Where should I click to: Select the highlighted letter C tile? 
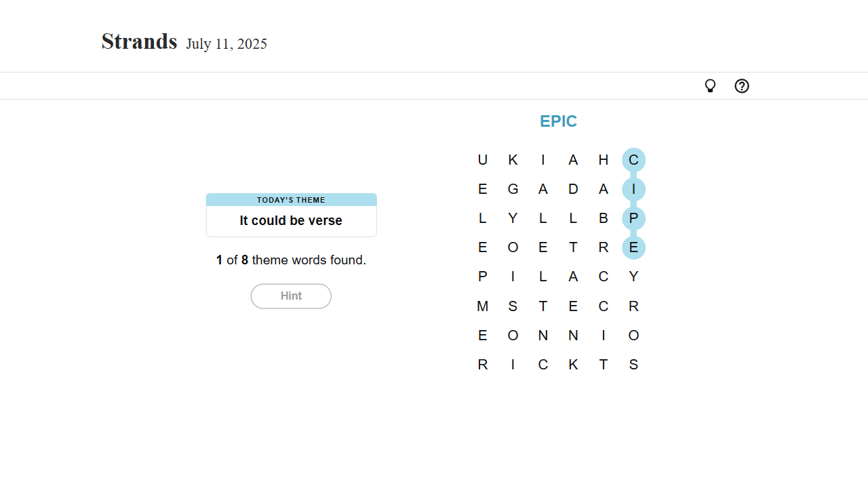click(x=633, y=160)
